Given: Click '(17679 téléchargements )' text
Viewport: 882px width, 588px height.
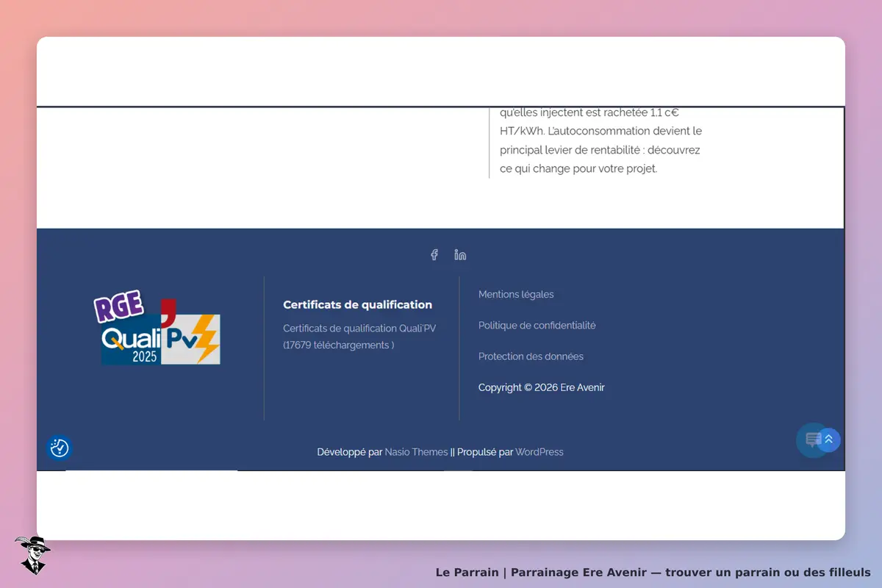Looking at the screenshot, I should click(339, 345).
